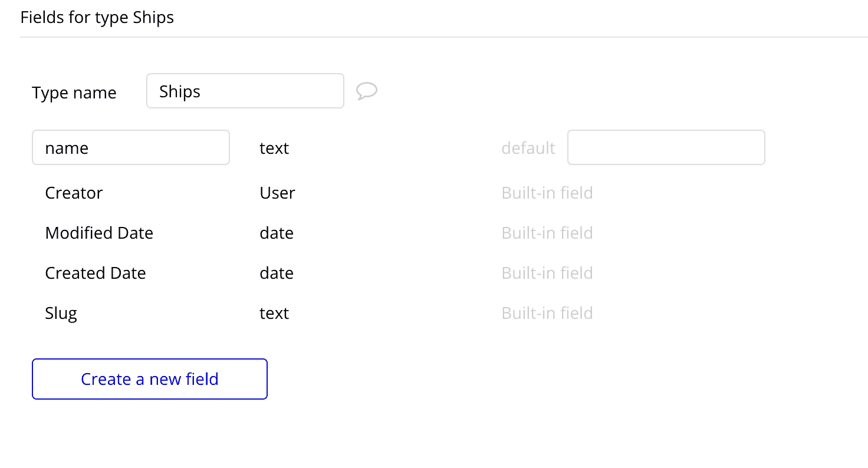Click the User type next to Creator
The height and width of the screenshot is (468, 868).
[277, 193]
